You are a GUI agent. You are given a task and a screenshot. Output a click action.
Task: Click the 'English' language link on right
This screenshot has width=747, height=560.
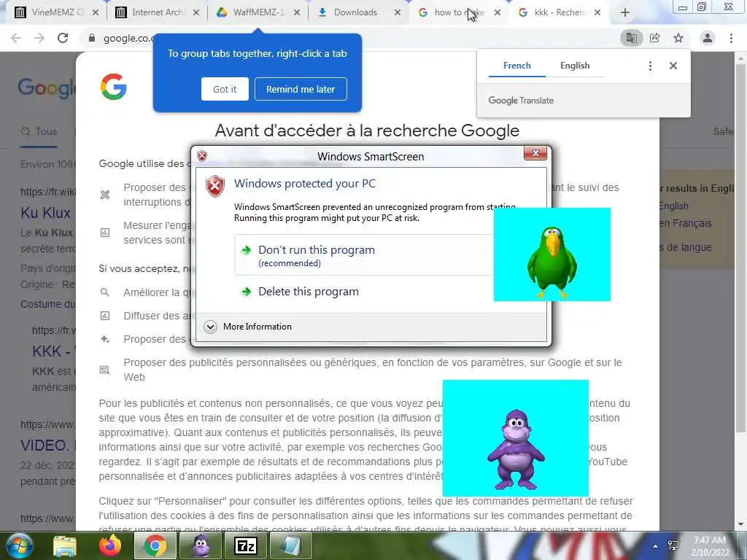click(673, 206)
